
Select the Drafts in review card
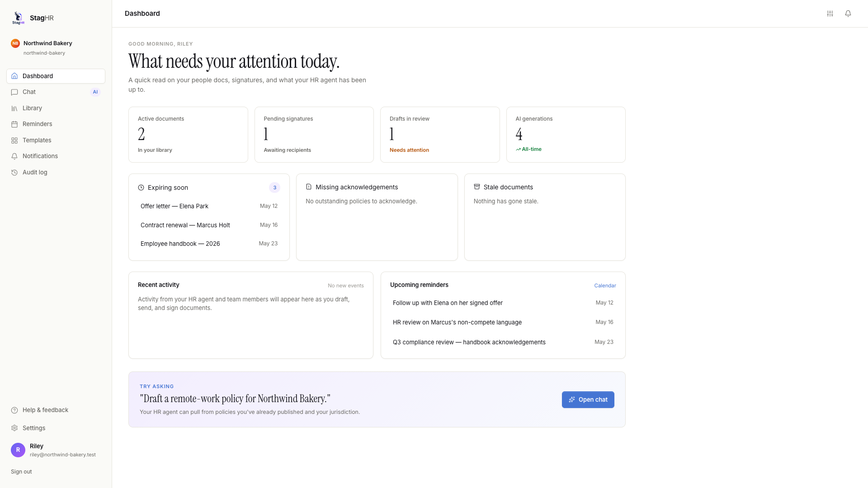point(440,135)
